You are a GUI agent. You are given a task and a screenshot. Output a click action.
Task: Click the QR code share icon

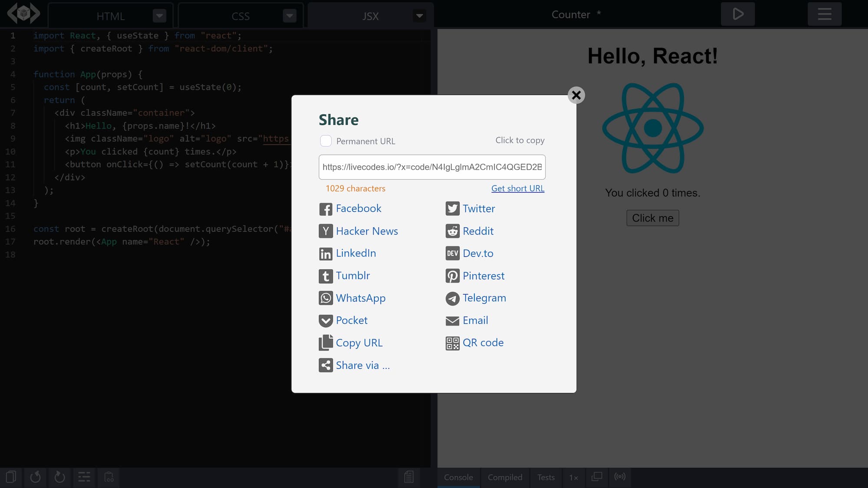pyautogui.click(x=451, y=342)
